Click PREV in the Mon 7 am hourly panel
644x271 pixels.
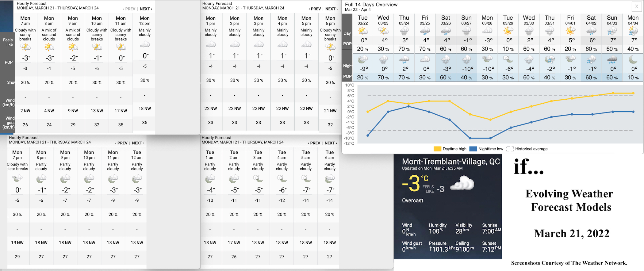(x=129, y=9)
